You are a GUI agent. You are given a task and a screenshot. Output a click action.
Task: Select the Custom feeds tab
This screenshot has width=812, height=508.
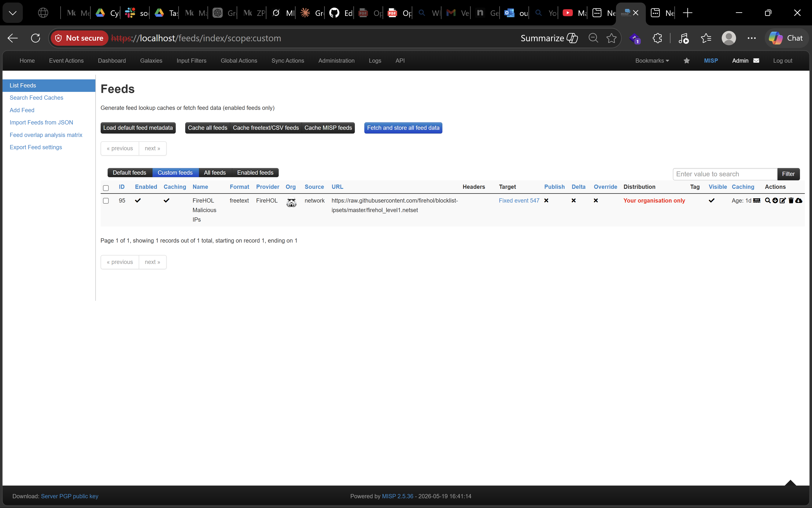pyautogui.click(x=175, y=172)
